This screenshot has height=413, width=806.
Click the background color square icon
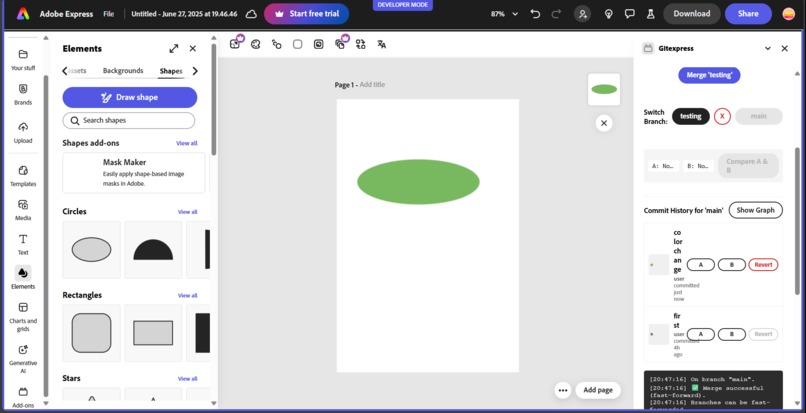coord(298,44)
